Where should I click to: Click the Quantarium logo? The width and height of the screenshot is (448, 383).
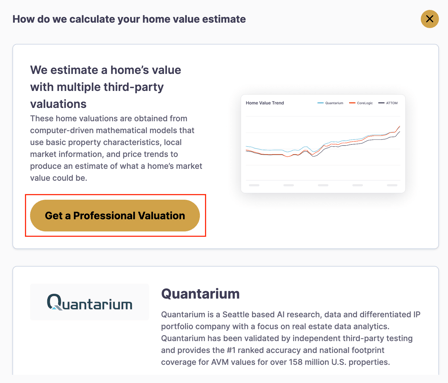[89, 302]
